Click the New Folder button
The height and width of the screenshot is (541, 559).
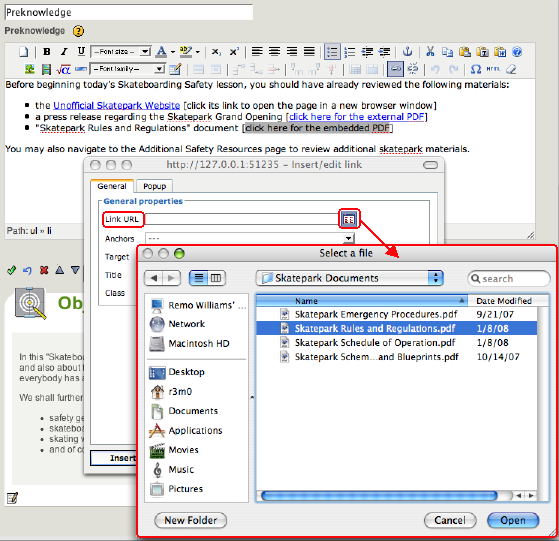[190, 520]
